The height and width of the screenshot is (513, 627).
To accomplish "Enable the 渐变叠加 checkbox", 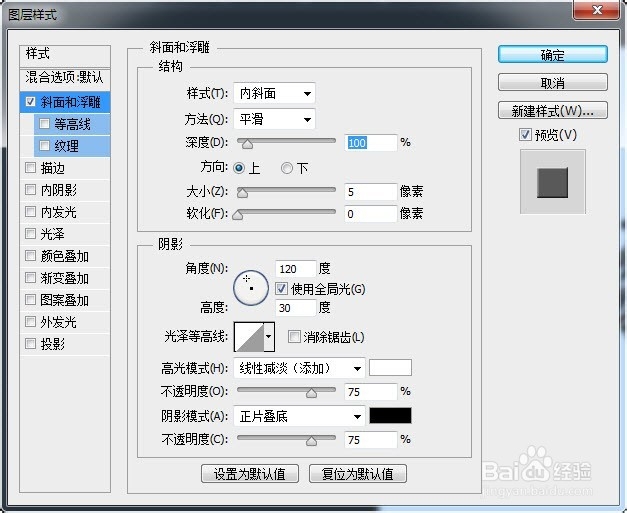I will 30,277.
